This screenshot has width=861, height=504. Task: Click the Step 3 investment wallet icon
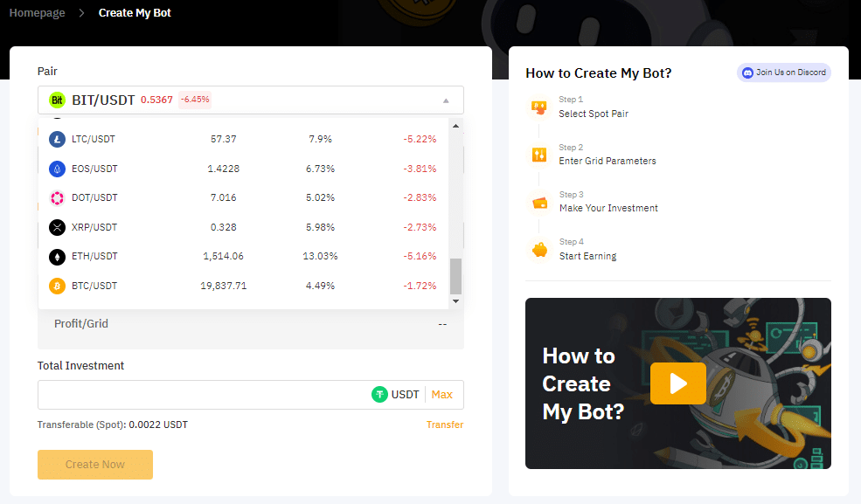click(x=540, y=203)
